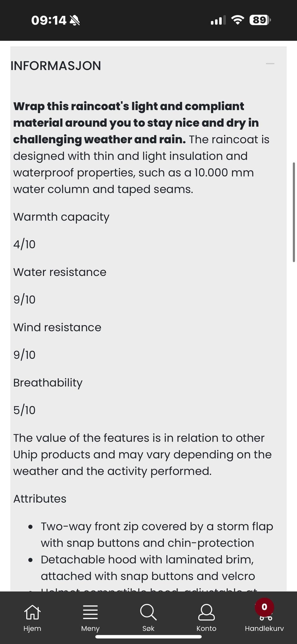This screenshot has height=644, width=297.
Task: Tap the "Attributes" heading
Action: tap(40, 499)
